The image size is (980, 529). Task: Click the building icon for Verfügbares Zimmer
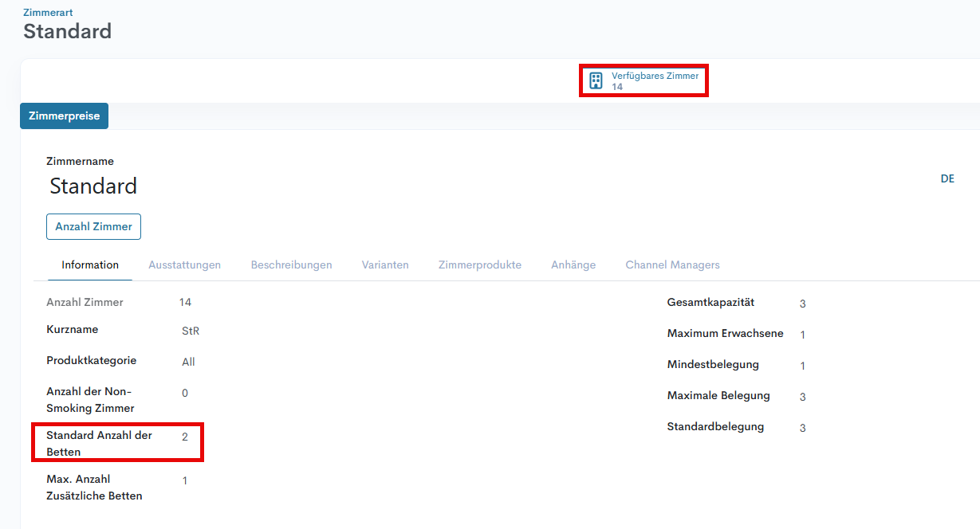click(x=595, y=80)
